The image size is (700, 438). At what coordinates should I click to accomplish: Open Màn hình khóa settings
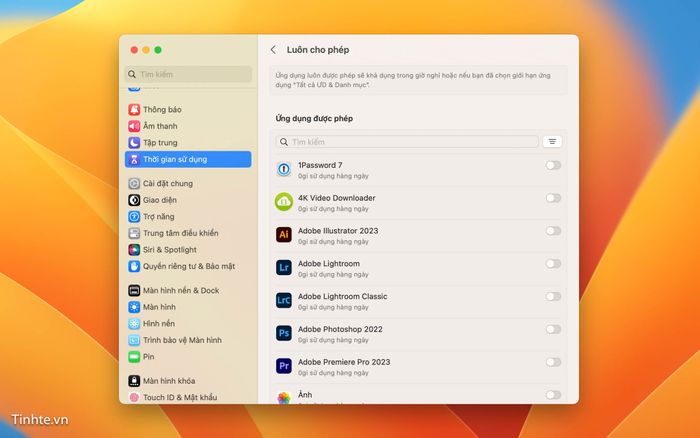pyautogui.click(x=188, y=381)
